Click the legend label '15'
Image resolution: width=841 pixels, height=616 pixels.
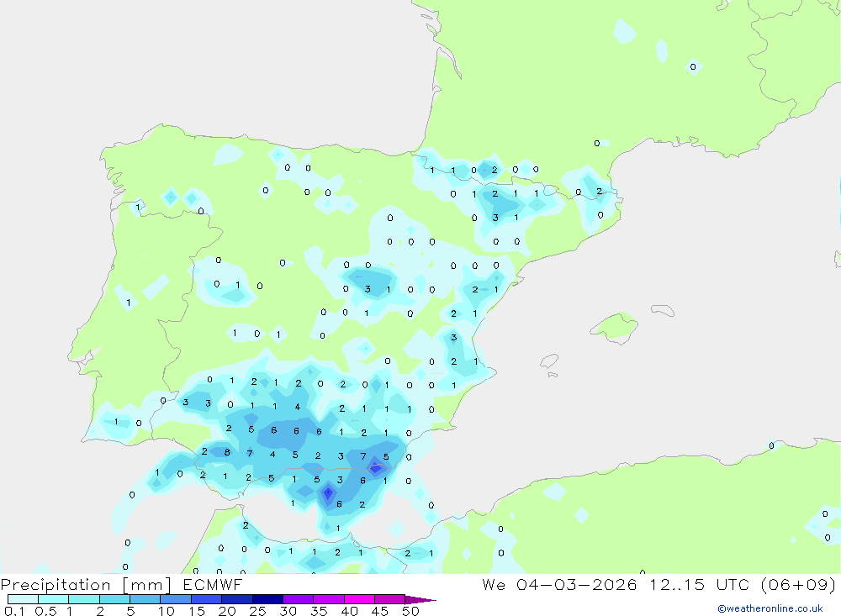pos(197,611)
